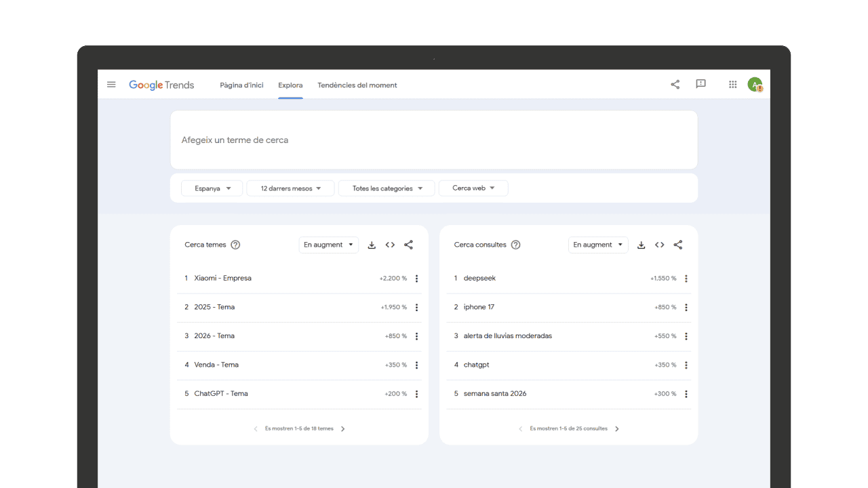Expand the Totes les categories dropdown
The width and height of the screenshot is (868, 488).
pos(387,188)
